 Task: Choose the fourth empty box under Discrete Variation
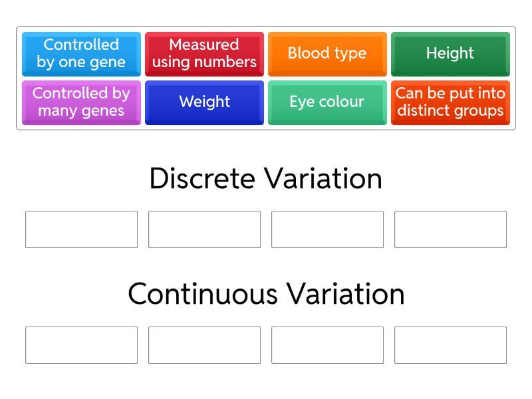[450, 229]
